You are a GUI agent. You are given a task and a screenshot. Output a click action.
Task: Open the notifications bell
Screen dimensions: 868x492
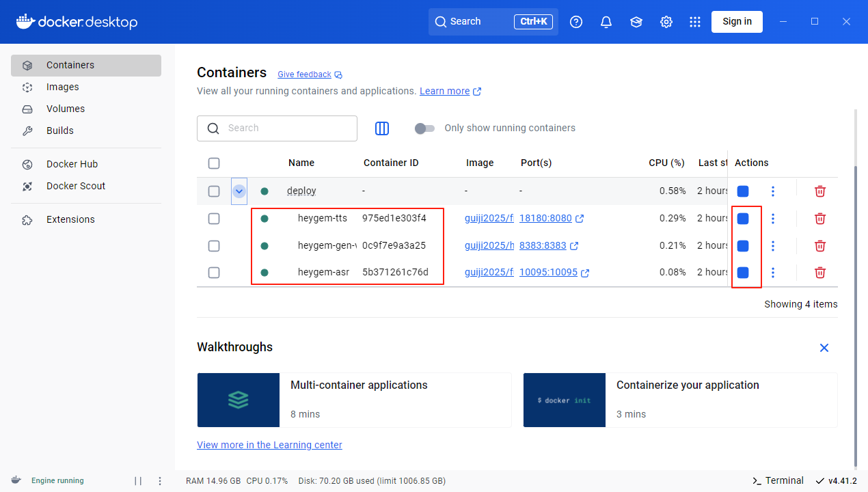click(x=606, y=21)
